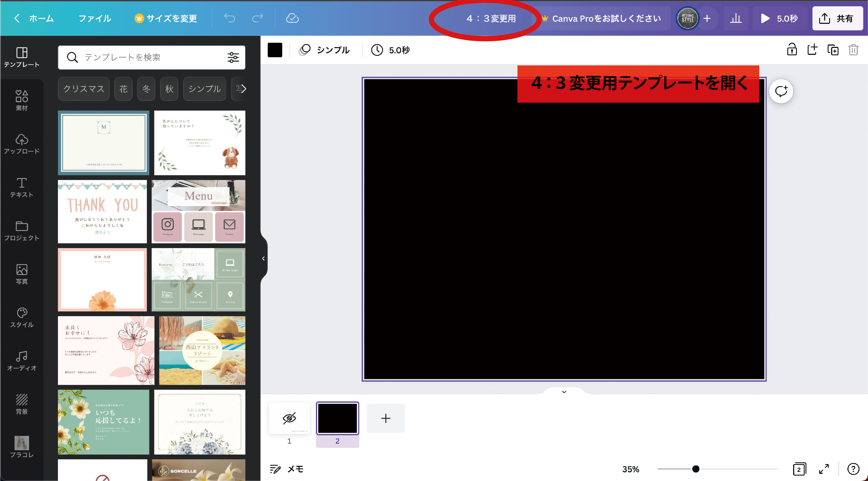This screenshot has width=868, height=481.
Task: Select the THANK YOU template thumbnail
Action: click(102, 211)
